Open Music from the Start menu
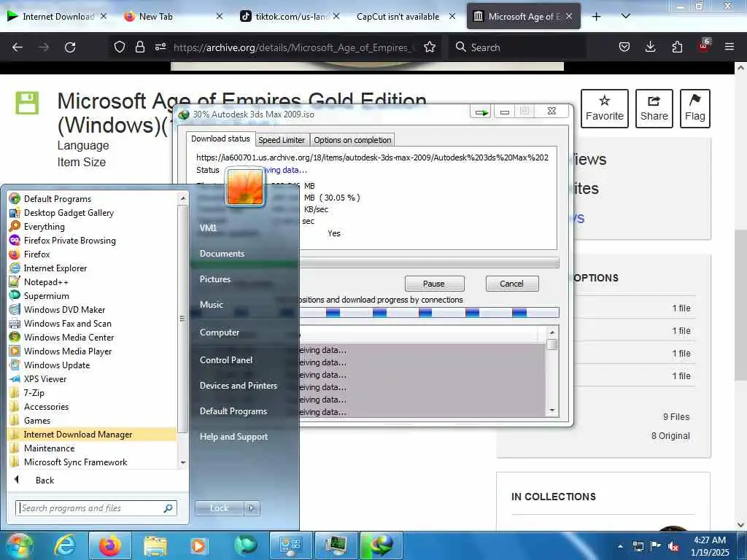747x560 pixels. [x=211, y=304]
